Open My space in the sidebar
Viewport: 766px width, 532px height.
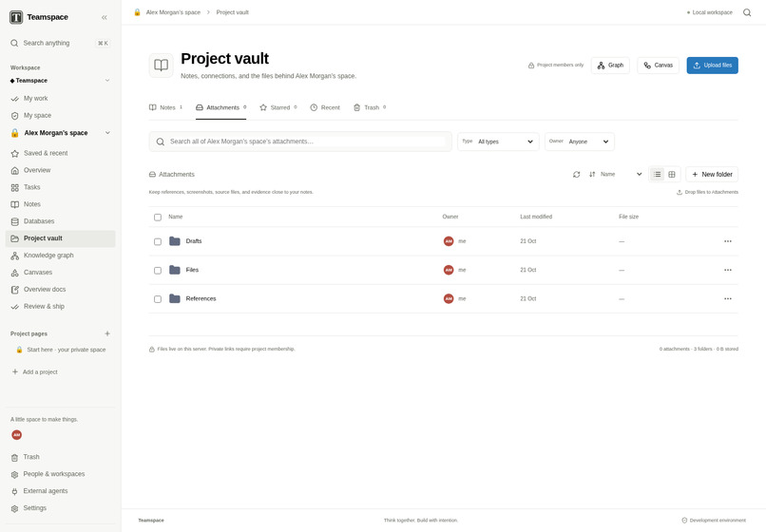pyautogui.click(x=61, y=115)
